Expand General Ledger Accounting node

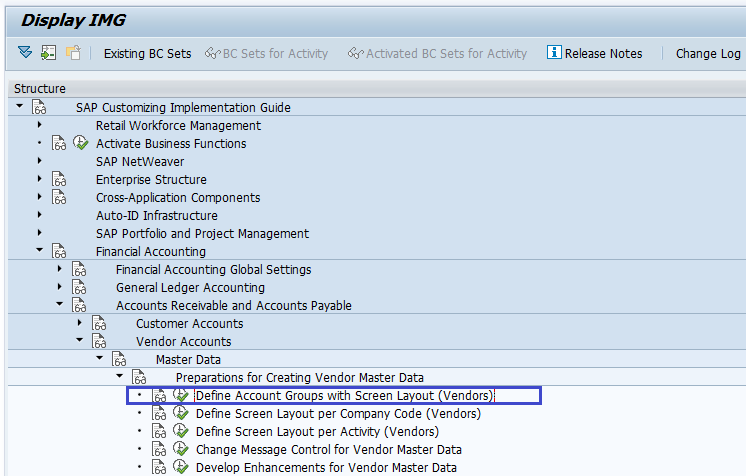point(59,287)
